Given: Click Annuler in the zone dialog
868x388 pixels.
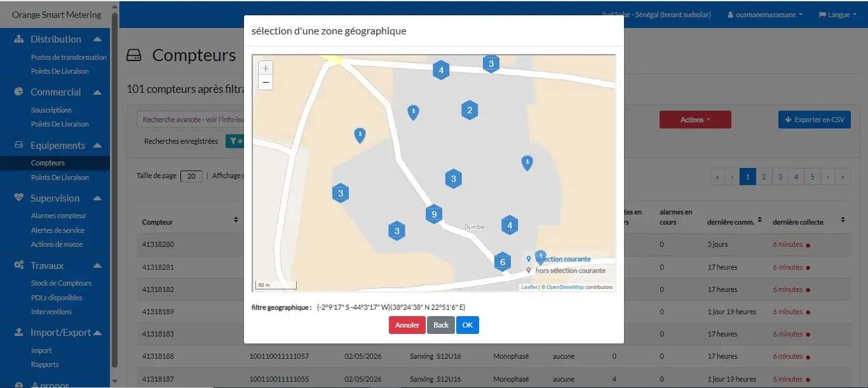Looking at the screenshot, I should pos(407,325).
